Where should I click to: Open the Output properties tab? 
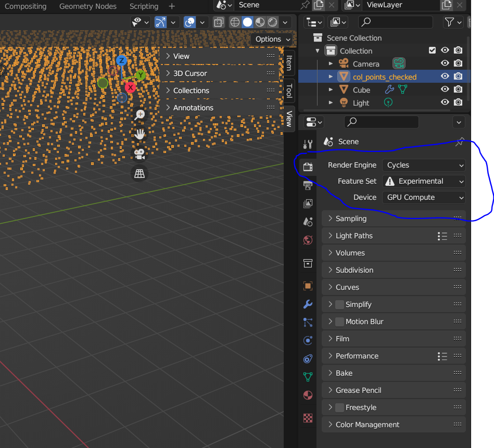click(308, 185)
